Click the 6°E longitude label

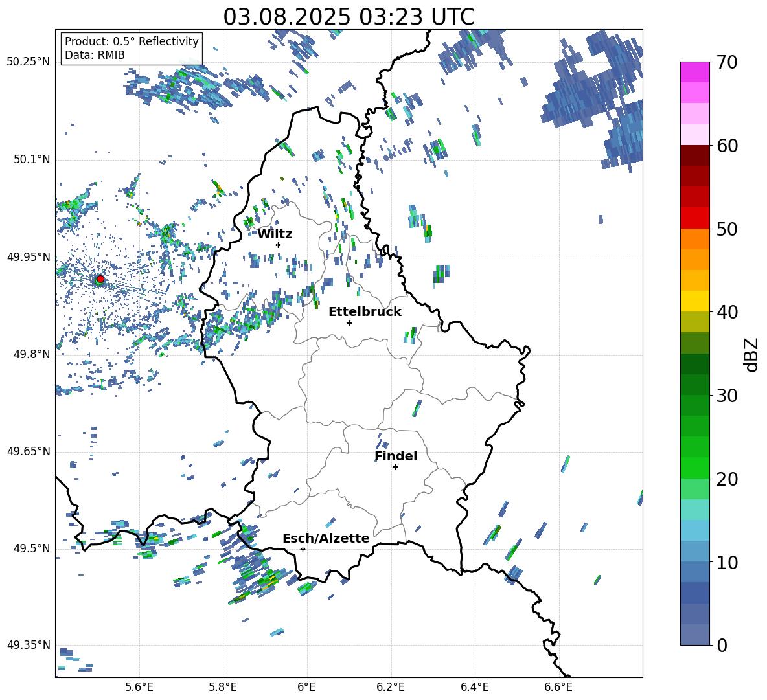[x=306, y=687]
